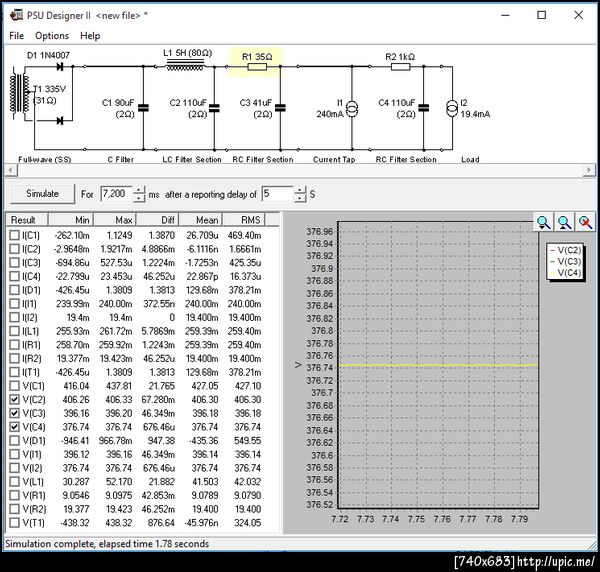Enable the I(C1) result checkbox
The image size is (600, 572).
pyautogui.click(x=15, y=234)
